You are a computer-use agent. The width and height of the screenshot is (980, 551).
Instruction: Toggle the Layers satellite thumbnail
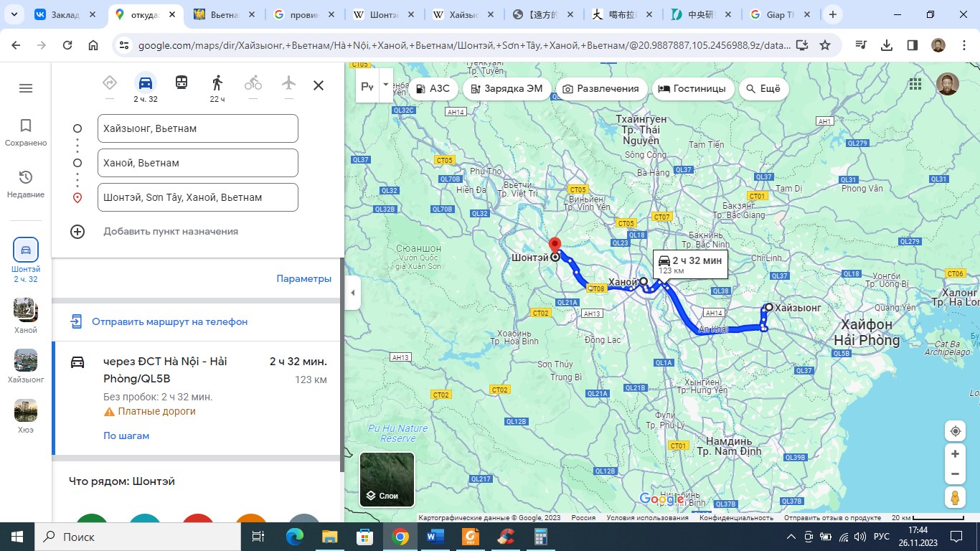tap(387, 479)
